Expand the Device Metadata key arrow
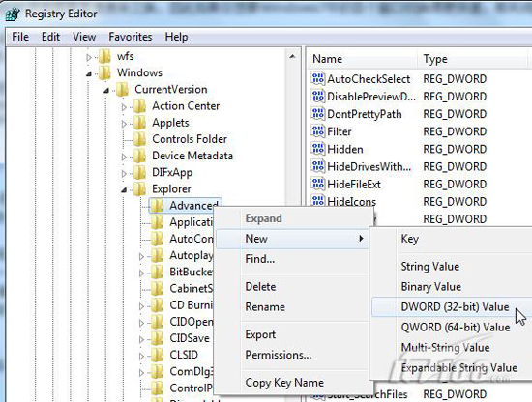Image resolution: width=532 pixels, height=402 pixels. pos(124,157)
